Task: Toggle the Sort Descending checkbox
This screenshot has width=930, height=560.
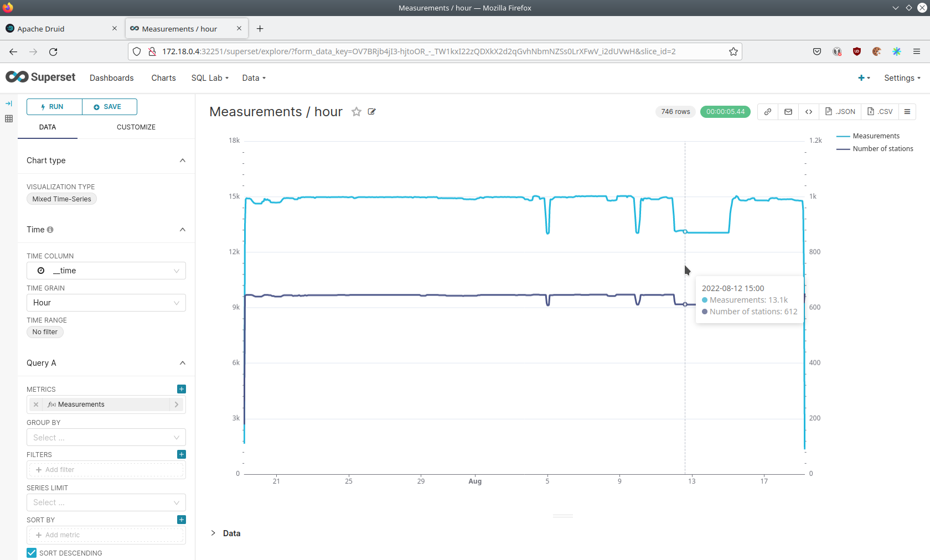Action: pos(32,553)
